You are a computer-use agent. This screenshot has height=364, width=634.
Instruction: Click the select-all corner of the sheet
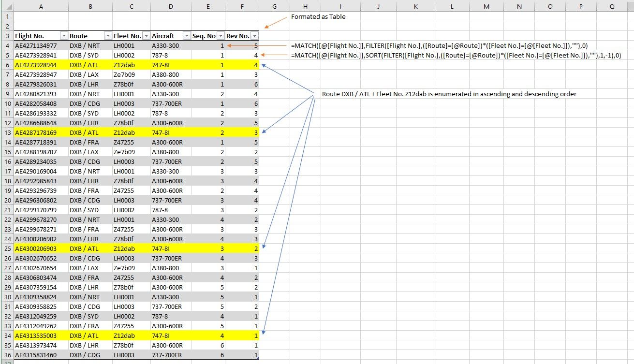pyautogui.click(x=7, y=7)
